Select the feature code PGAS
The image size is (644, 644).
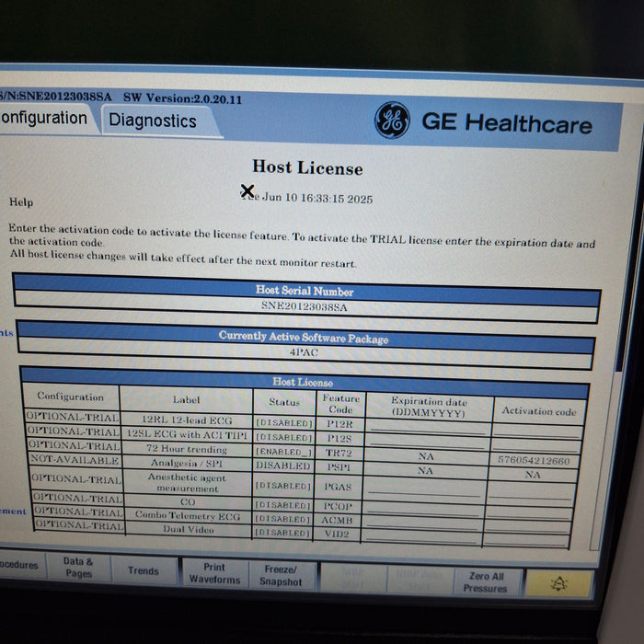(x=338, y=487)
